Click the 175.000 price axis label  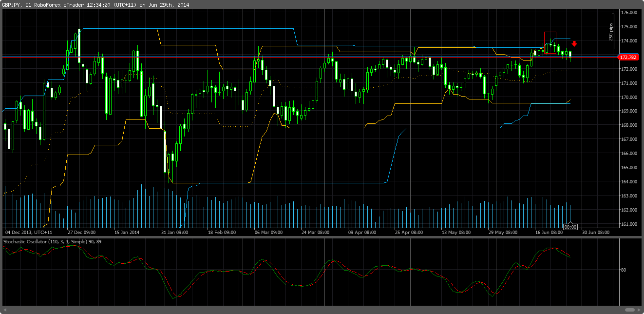pos(628,26)
